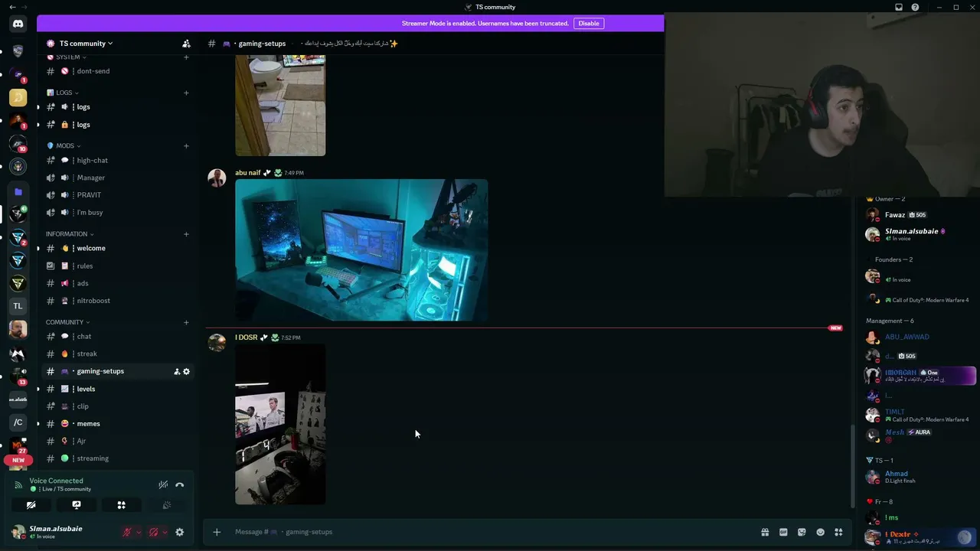Image resolution: width=980 pixels, height=551 pixels.
Task: Create channel in the INFORMATION category
Action: click(186, 233)
